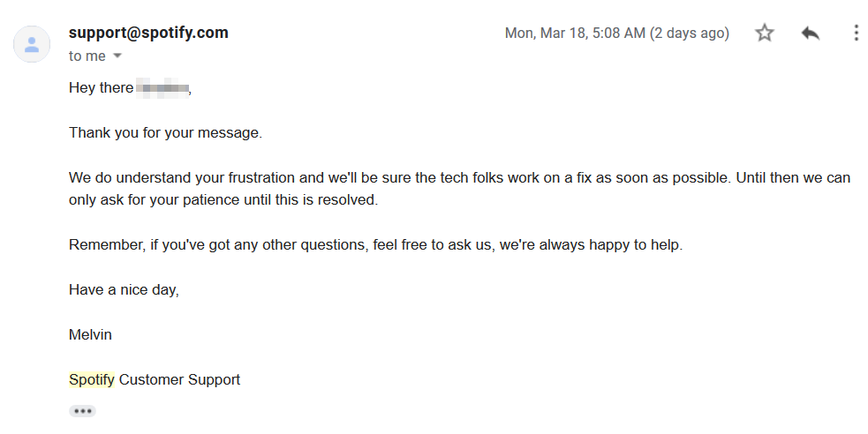868x434 pixels.
Task: Click the highlighted Spotify word in signature
Action: coord(91,380)
